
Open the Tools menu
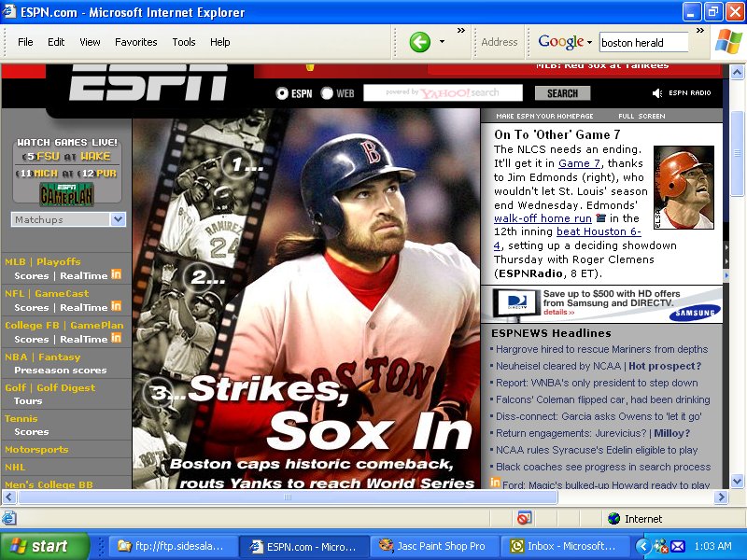(x=184, y=42)
